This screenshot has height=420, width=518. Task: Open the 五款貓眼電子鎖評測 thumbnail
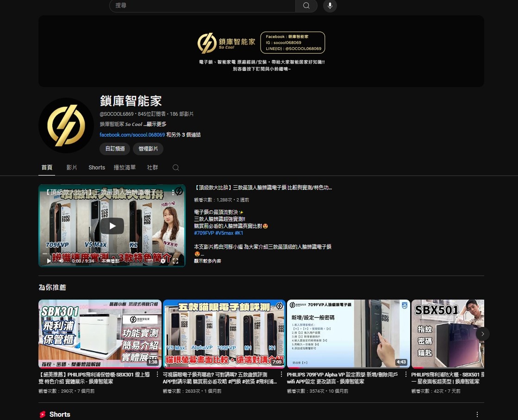[224, 334]
